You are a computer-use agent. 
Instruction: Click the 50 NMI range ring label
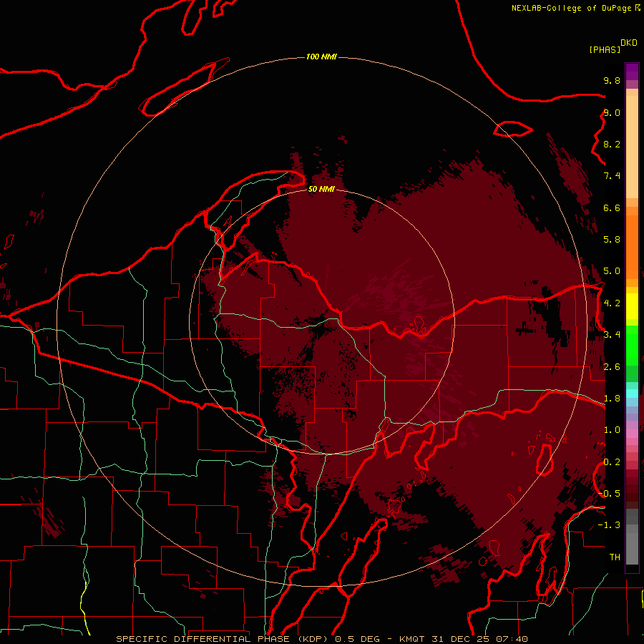(321, 189)
